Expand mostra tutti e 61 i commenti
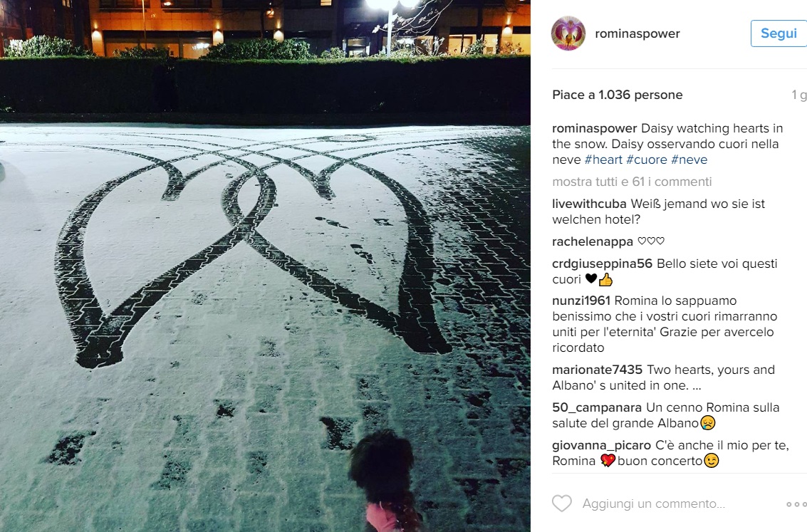 [x=632, y=182]
